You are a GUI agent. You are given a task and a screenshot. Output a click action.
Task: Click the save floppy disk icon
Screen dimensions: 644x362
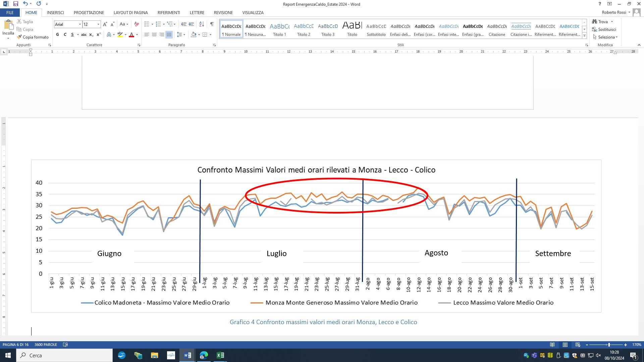coord(15,4)
